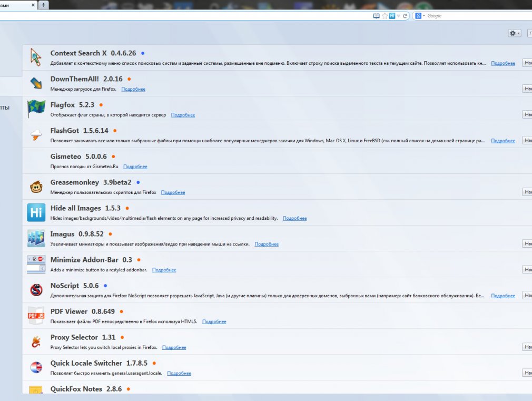Open the gear tools menu for add-ons
Screen dimensions: 532x401
(x=515, y=33)
